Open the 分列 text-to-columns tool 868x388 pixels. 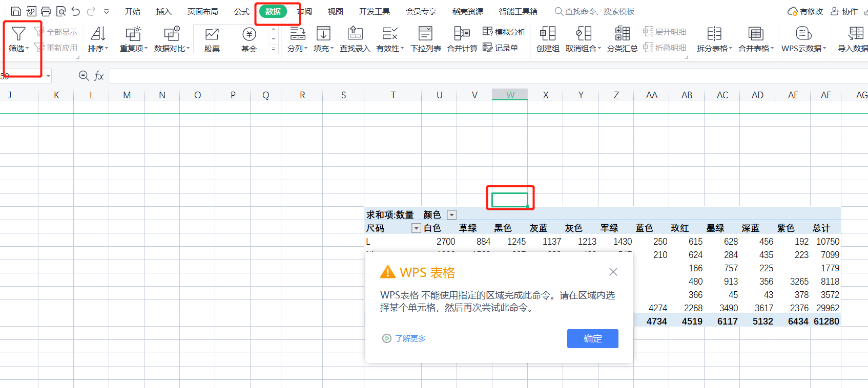click(x=297, y=39)
